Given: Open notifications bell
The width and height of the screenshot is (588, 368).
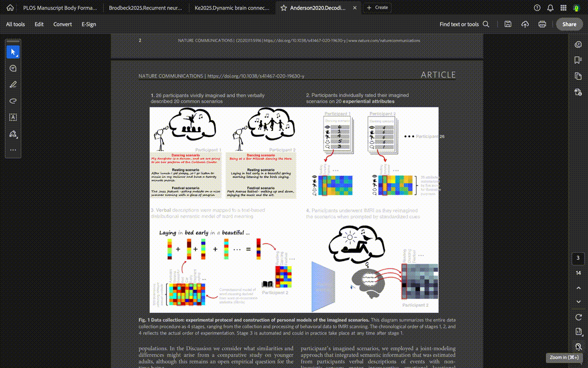Looking at the screenshot, I should 550,8.
